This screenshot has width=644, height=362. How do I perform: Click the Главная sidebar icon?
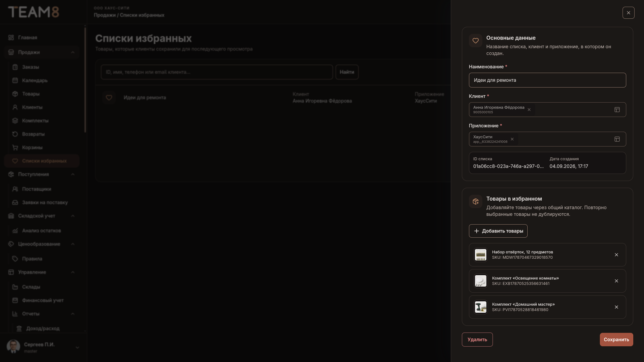tap(11, 38)
